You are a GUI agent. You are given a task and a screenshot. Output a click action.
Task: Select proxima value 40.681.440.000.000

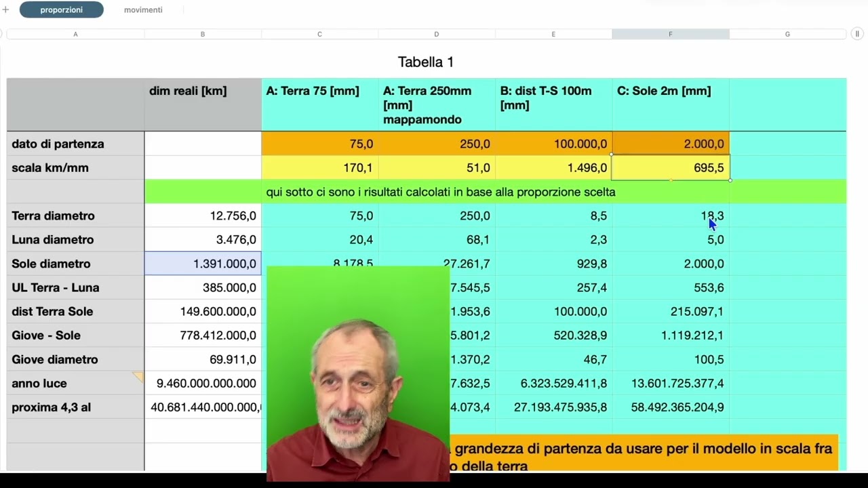(203, 407)
